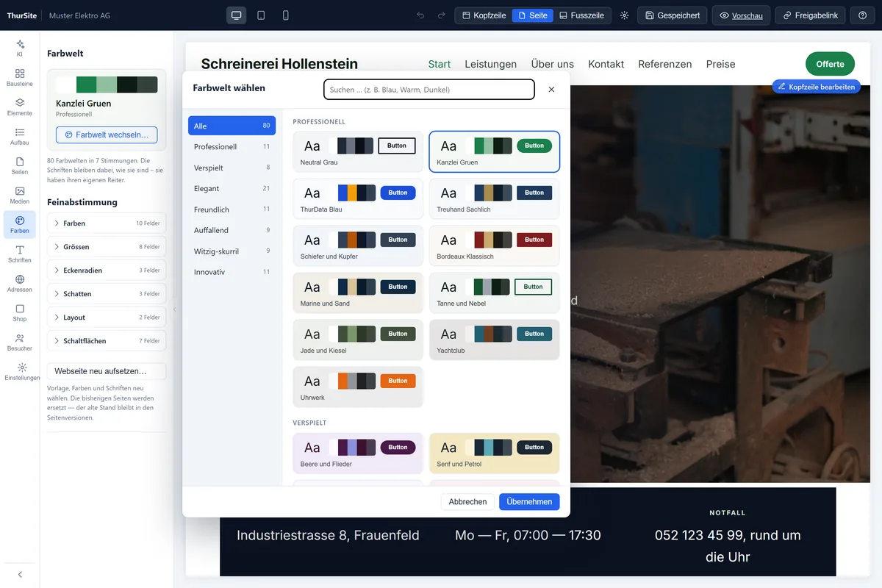Switch to tablet preview device
The image size is (882, 588).
tap(261, 15)
